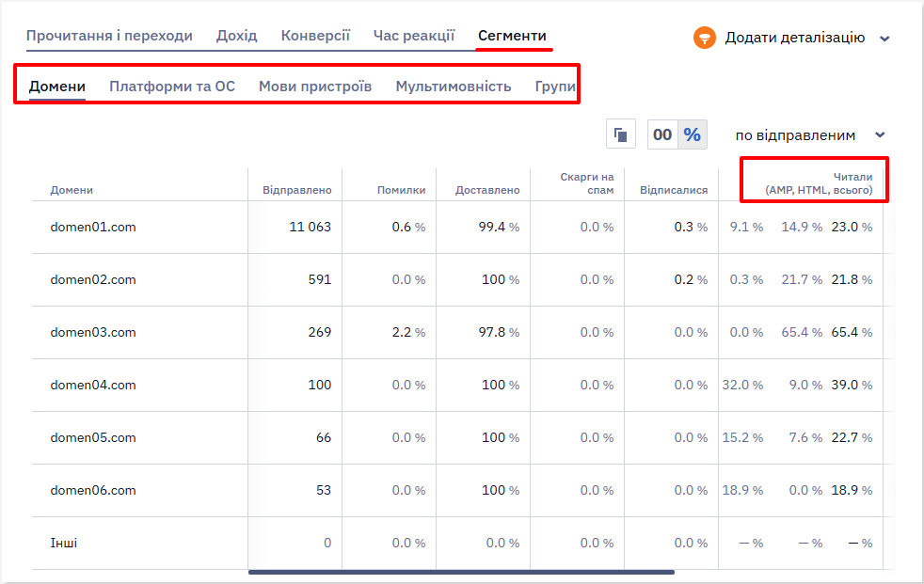Select the domen05.com row name
Viewport: 924px width, 584px height.
(93, 438)
